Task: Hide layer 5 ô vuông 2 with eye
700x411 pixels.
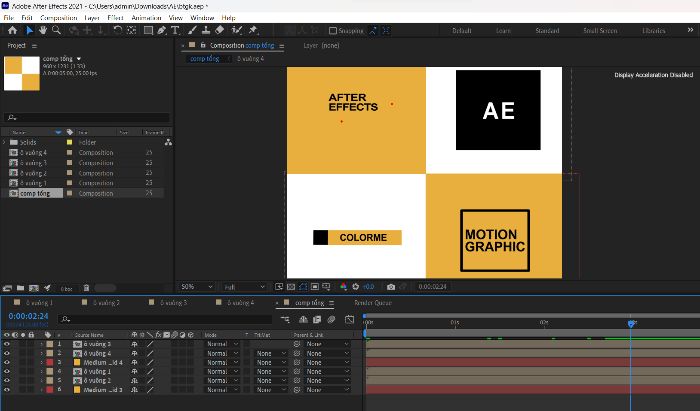Action: coord(7,381)
